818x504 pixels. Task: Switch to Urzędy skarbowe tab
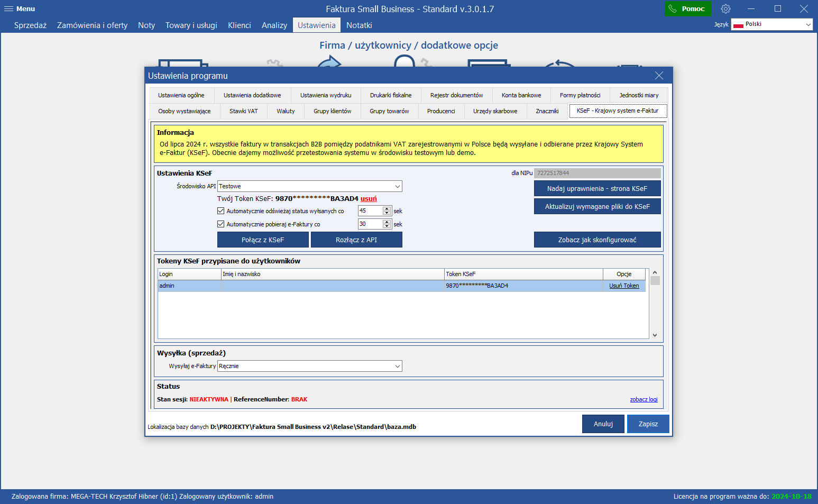[x=495, y=111]
